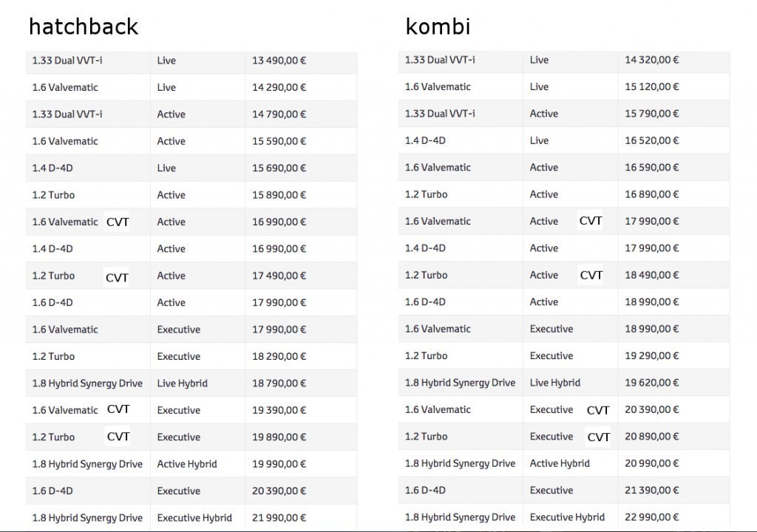This screenshot has height=532, width=757.
Task: Click the hatchback heading
Action: point(83,27)
